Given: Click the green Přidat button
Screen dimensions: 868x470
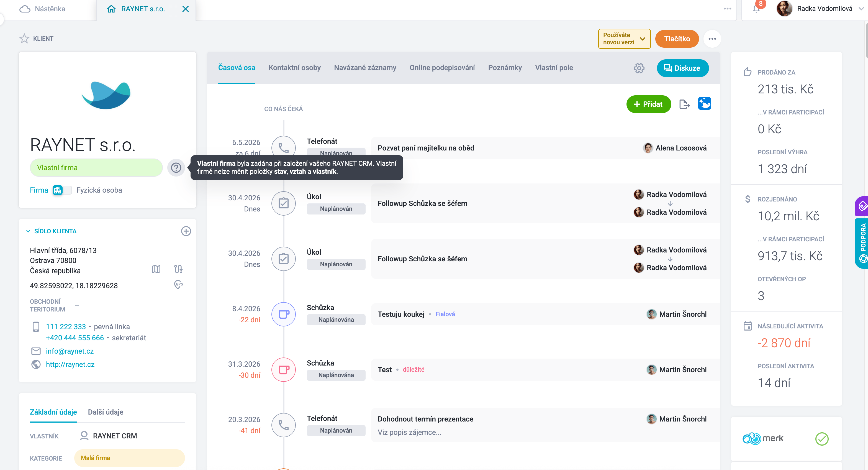Looking at the screenshot, I should 649,104.
